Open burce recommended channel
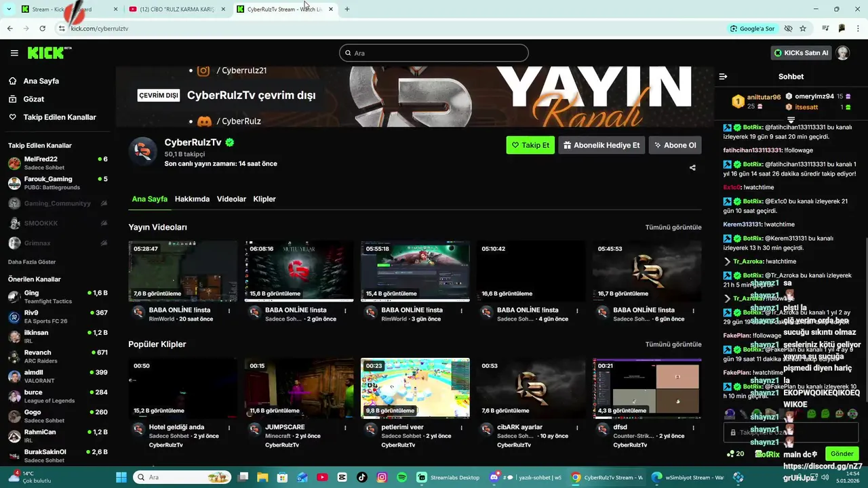This screenshot has width=868, height=488. (58, 396)
